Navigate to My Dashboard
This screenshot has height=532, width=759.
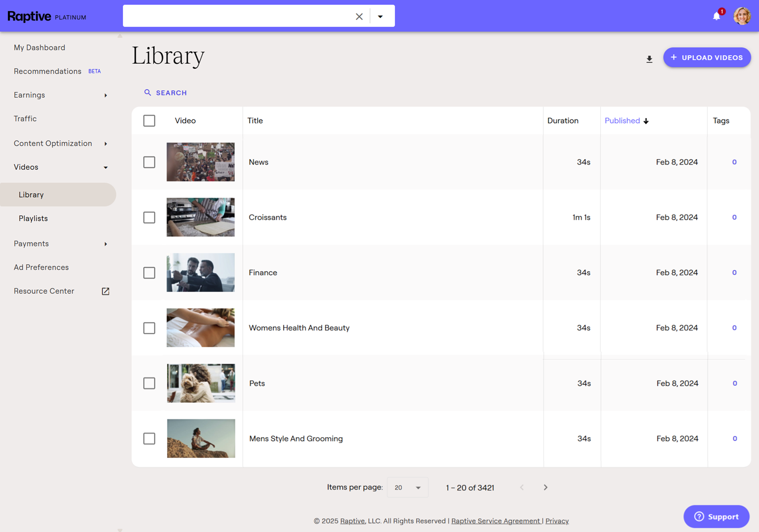[40, 47]
